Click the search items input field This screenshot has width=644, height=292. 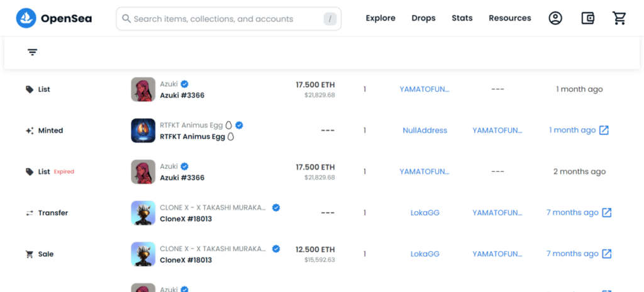pyautogui.click(x=220, y=19)
